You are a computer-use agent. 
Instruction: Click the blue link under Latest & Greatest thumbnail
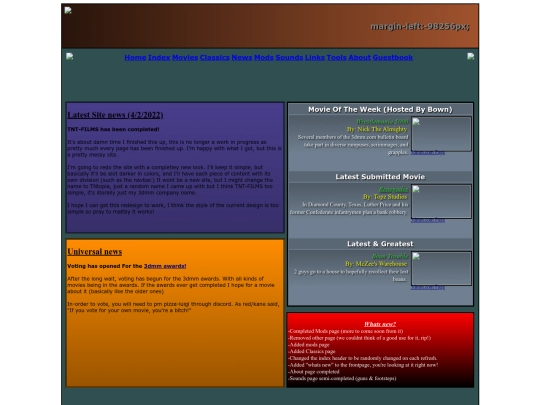428,287
